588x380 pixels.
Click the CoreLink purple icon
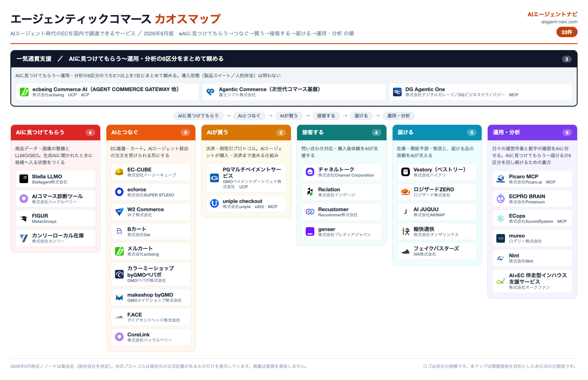tap(119, 337)
